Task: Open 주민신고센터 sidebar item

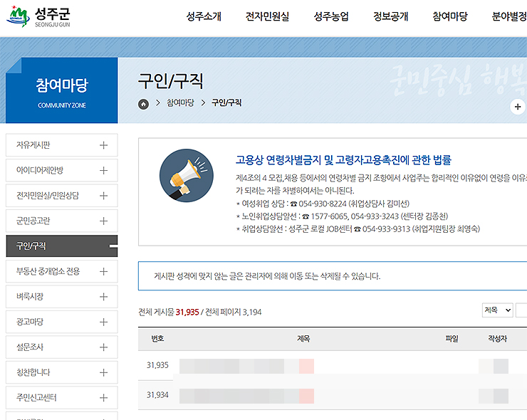Action: click(62, 398)
